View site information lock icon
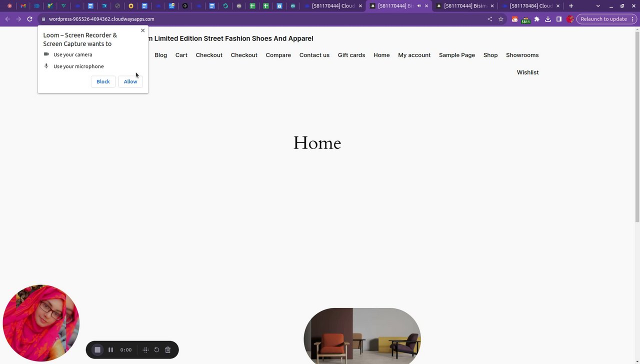 [43, 19]
